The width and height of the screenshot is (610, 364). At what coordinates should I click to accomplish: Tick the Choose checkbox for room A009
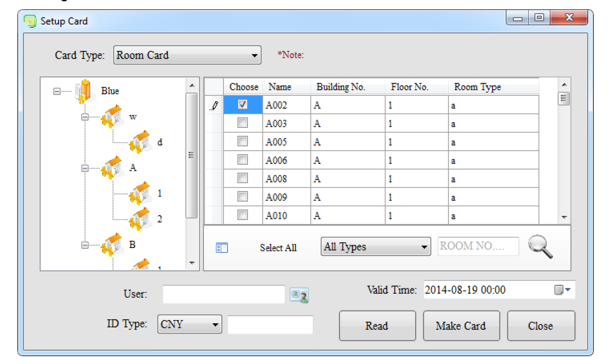(242, 197)
